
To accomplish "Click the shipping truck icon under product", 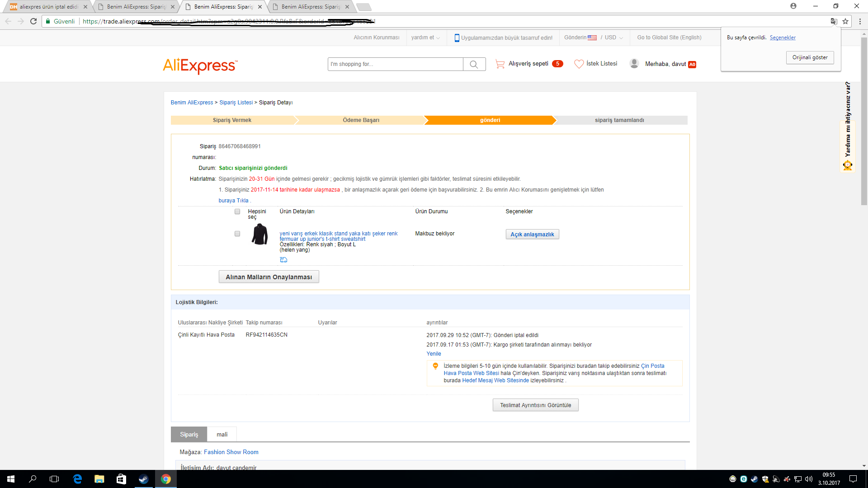I will point(283,260).
